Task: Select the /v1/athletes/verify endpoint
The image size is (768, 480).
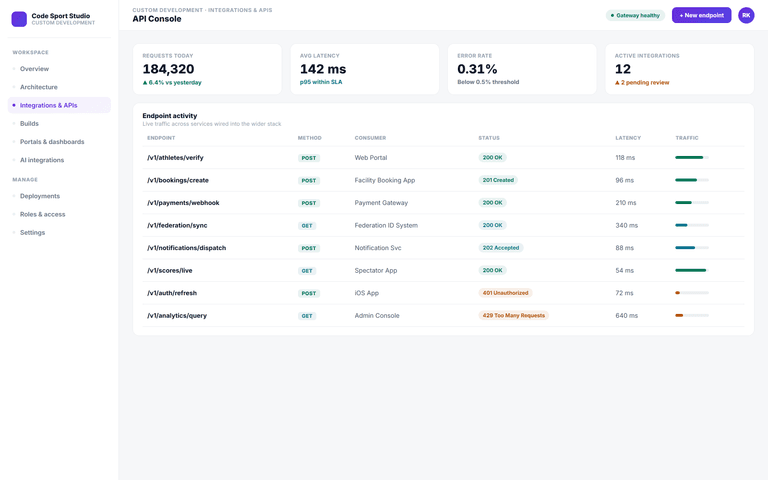Action: (175, 158)
